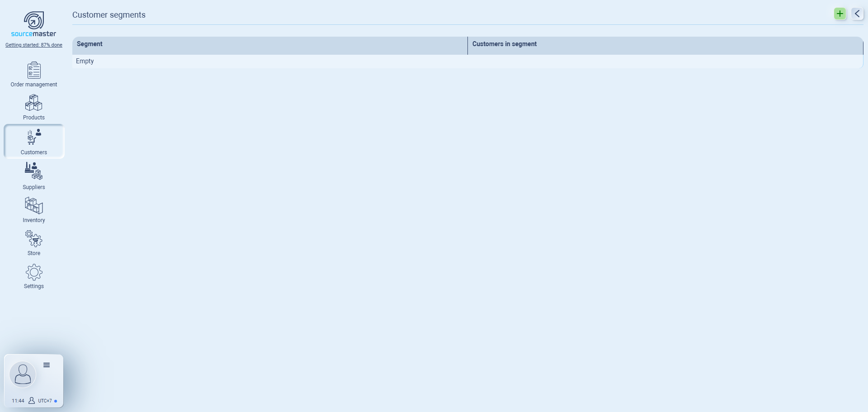Open Settings from the sidebar
Screen dimensions: 868x412
(34, 276)
